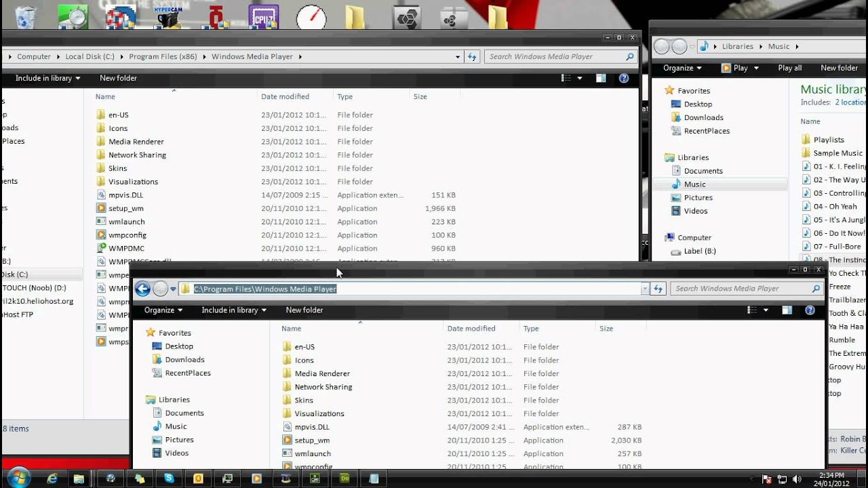Click New folder in the Music library window
The height and width of the screenshot is (488, 868).
(x=840, y=68)
